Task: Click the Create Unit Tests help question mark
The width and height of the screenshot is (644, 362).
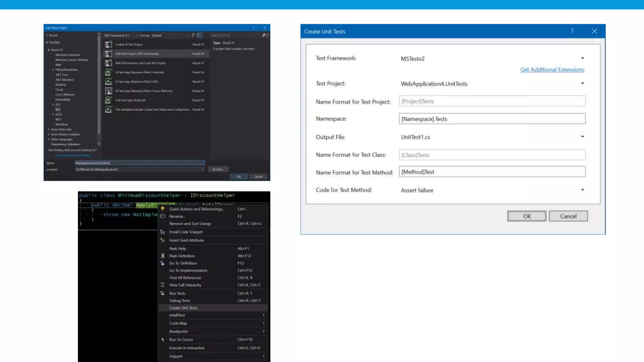Action: pos(572,31)
